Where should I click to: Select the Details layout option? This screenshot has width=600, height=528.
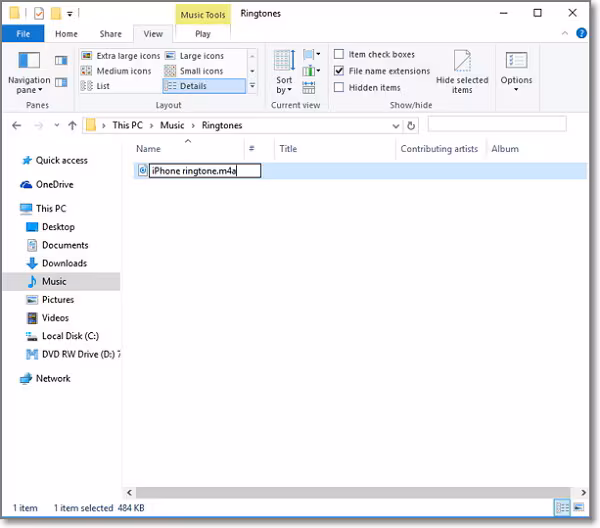tap(204, 86)
